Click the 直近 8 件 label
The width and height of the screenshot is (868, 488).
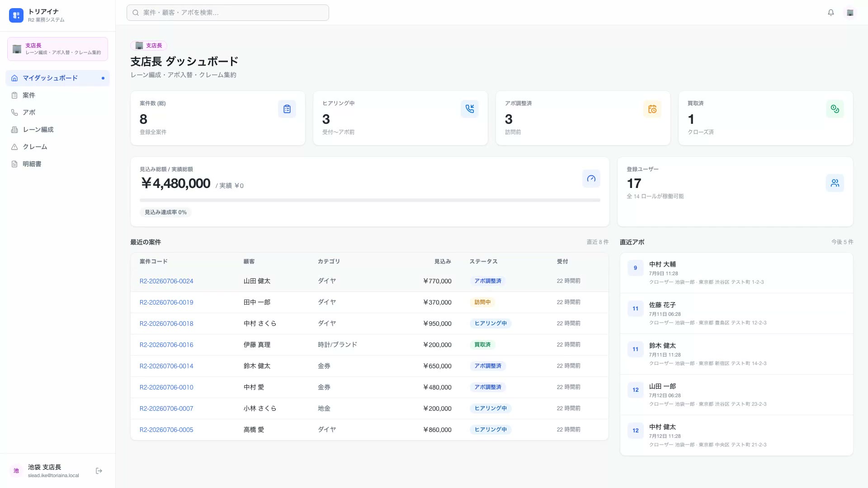coord(597,242)
